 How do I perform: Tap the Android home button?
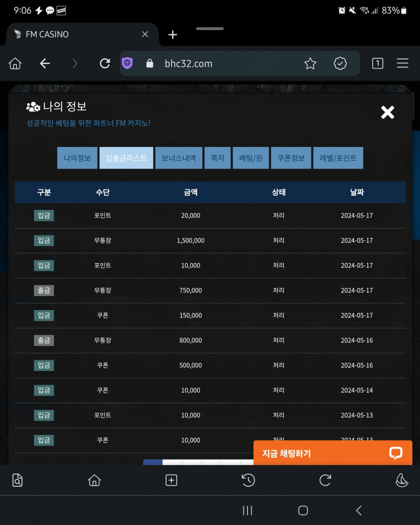[x=303, y=510]
